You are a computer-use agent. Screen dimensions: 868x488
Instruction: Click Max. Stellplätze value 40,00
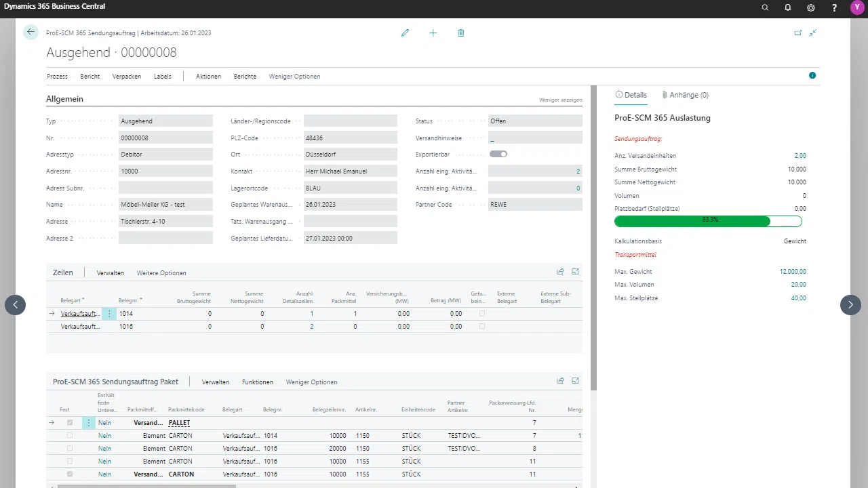798,298
